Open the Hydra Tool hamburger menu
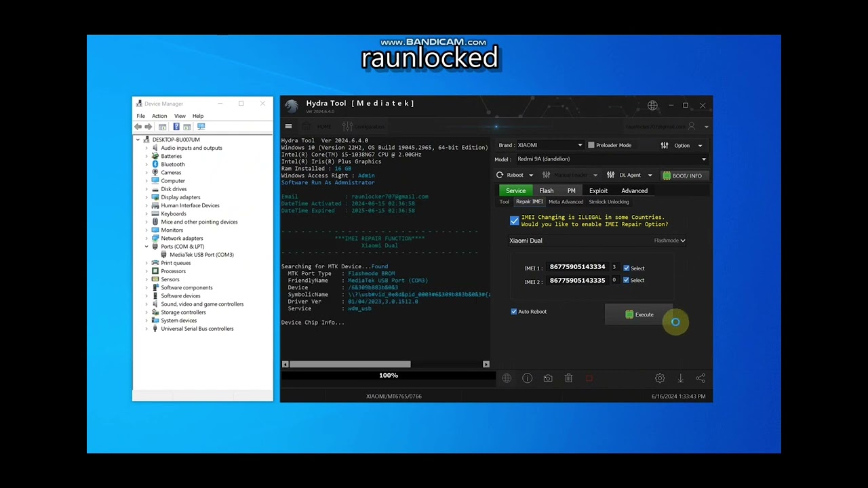 click(288, 126)
